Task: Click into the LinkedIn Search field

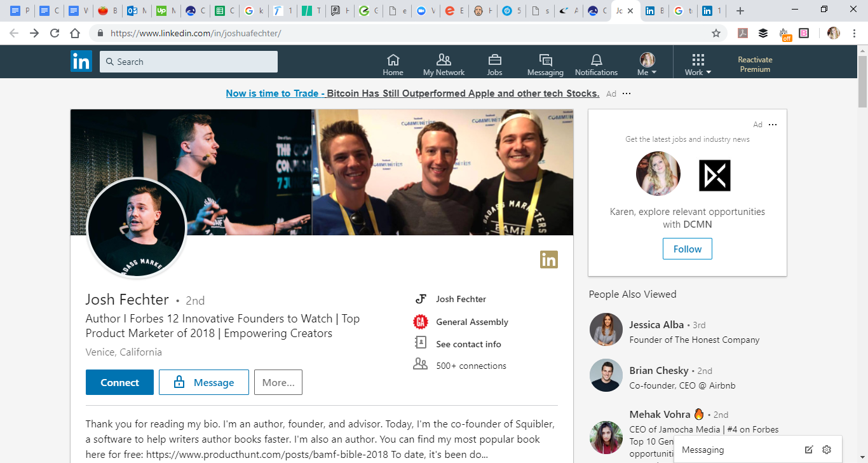Action: 189,62
